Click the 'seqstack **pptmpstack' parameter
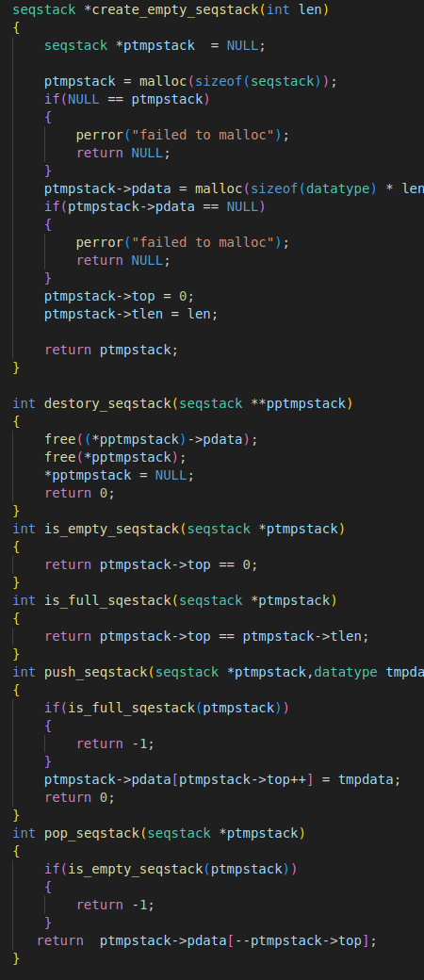The width and height of the screenshot is (424, 980). point(262,403)
